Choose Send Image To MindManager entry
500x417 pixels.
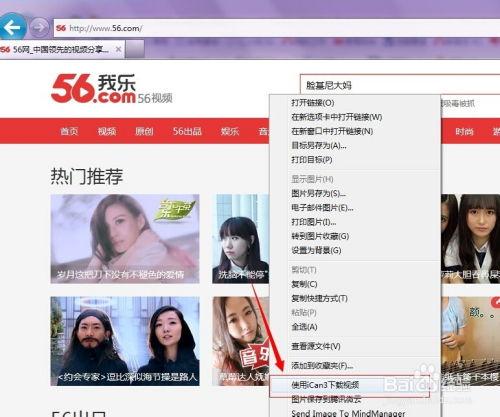355,413
